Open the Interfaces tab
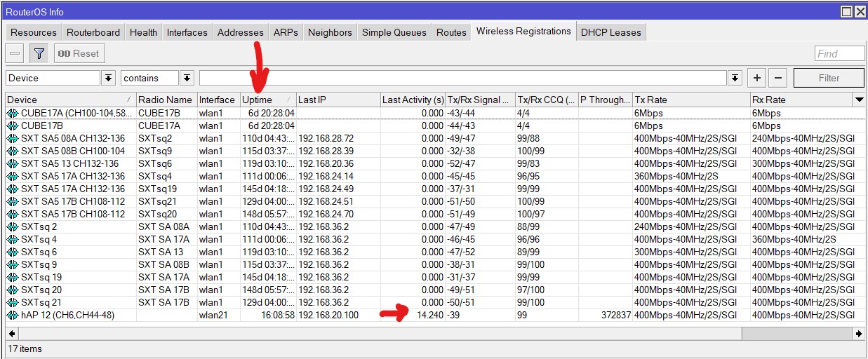The image size is (868, 359). pos(187,32)
